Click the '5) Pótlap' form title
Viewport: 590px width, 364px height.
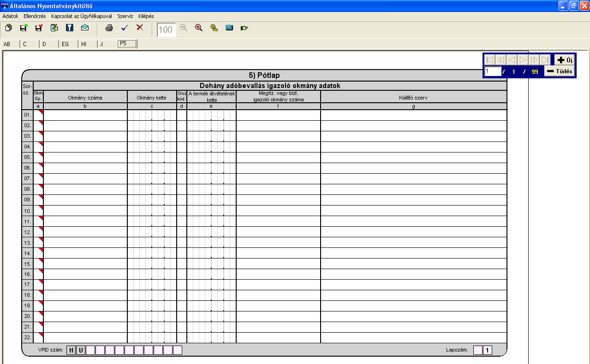264,75
